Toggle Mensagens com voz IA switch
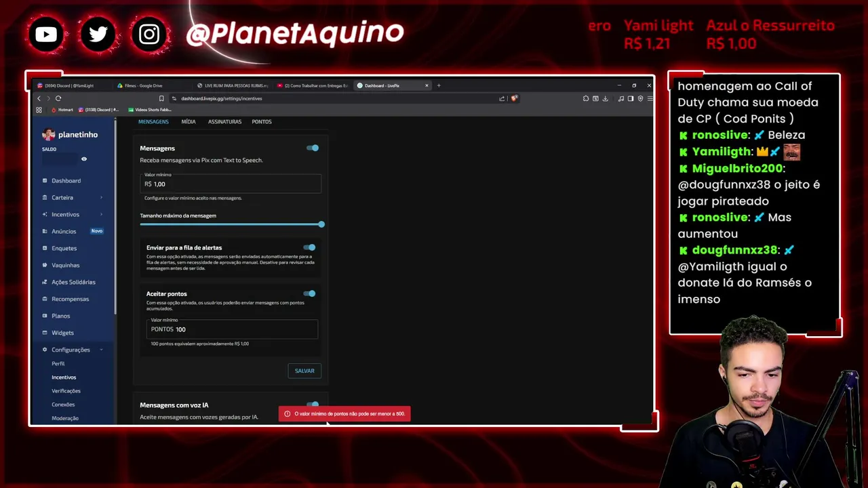Viewport: 868px width, 488px height. tap(313, 405)
